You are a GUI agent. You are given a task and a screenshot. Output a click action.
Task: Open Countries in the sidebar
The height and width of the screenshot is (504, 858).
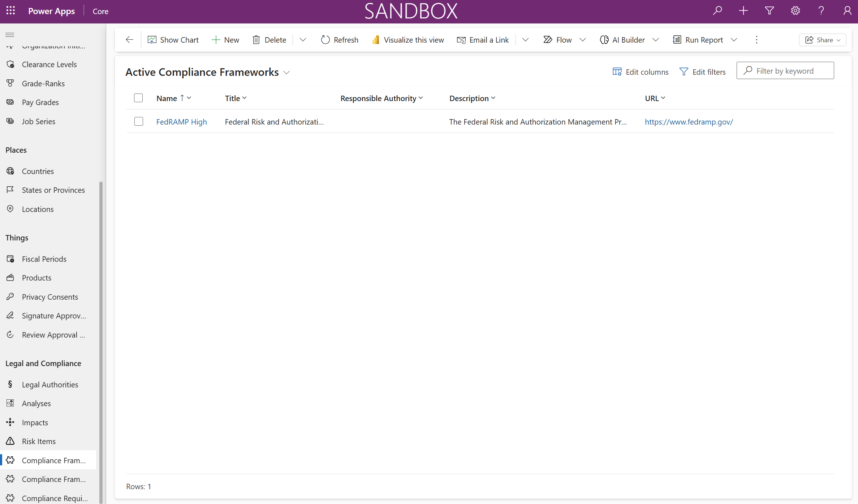(x=48, y=171)
